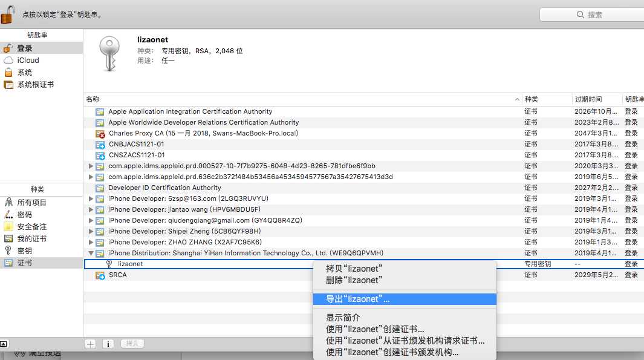The height and width of the screenshot is (360, 644).
Task: Choose 从证书颁发机构请求证书 menu item
Action: pos(405,340)
